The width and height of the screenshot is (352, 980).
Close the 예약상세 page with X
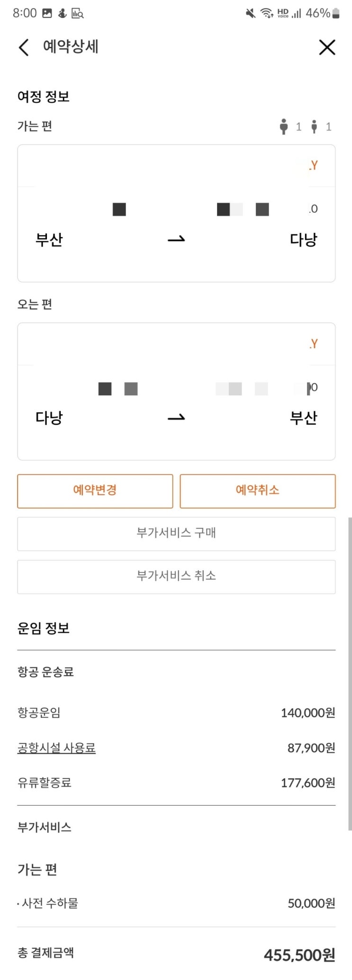point(327,47)
